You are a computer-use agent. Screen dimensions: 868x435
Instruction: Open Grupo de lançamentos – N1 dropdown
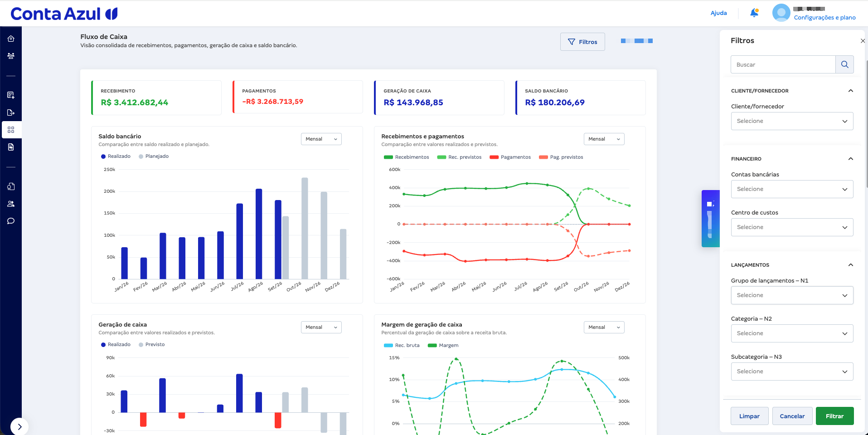click(x=792, y=295)
